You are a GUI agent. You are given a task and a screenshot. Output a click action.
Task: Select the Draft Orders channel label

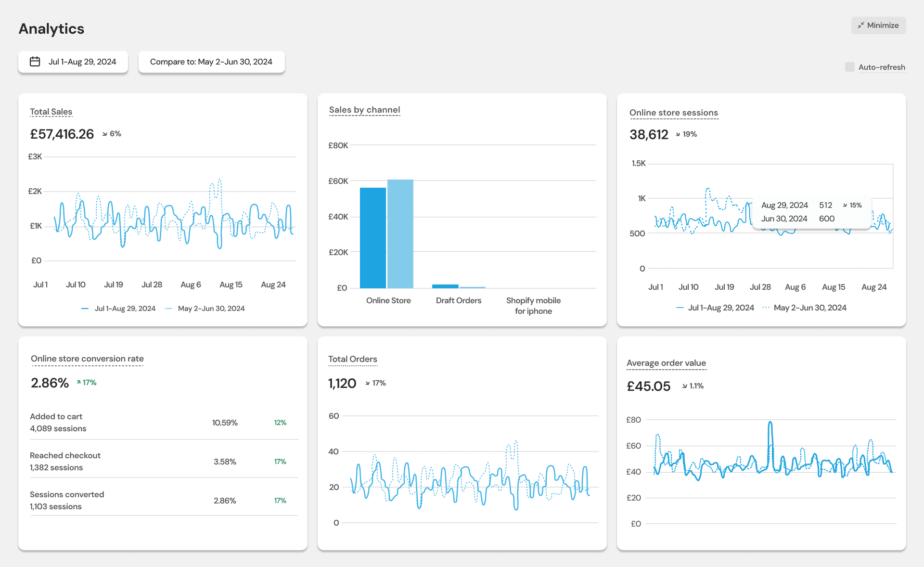pos(459,300)
